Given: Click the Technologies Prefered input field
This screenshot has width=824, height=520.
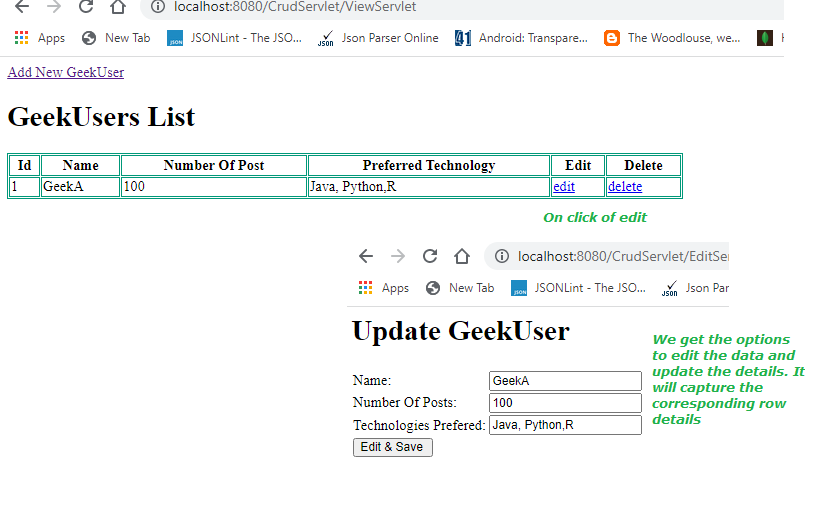Looking at the screenshot, I should (565, 425).
